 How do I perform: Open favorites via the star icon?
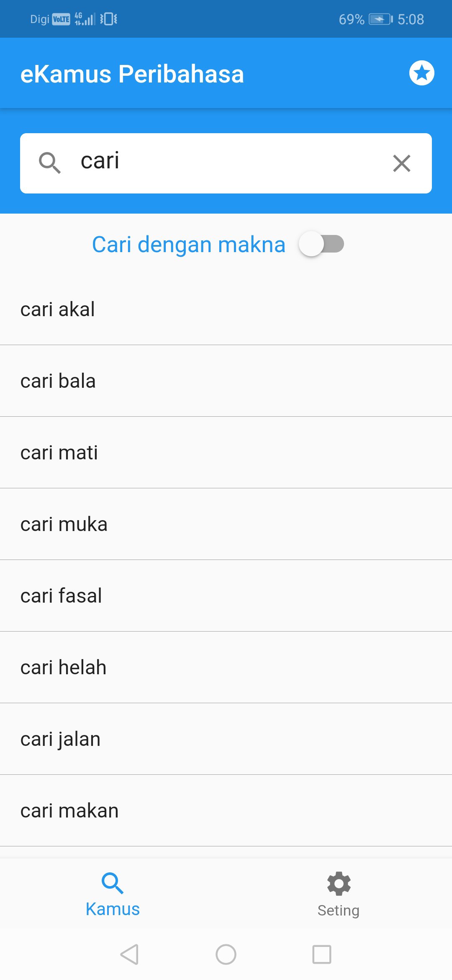421,73
